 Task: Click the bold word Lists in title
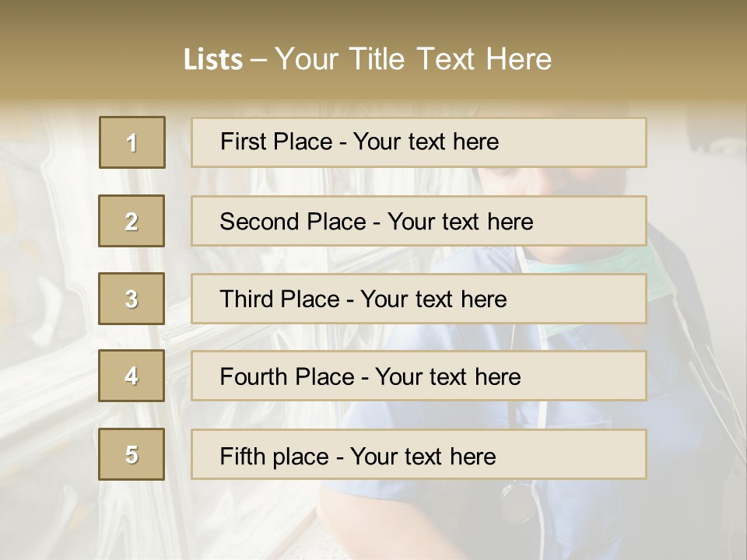213,60
